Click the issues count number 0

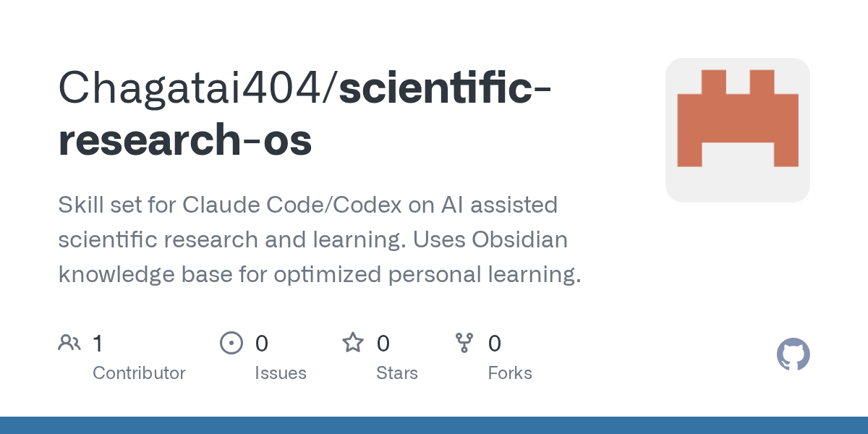[262, 343]
